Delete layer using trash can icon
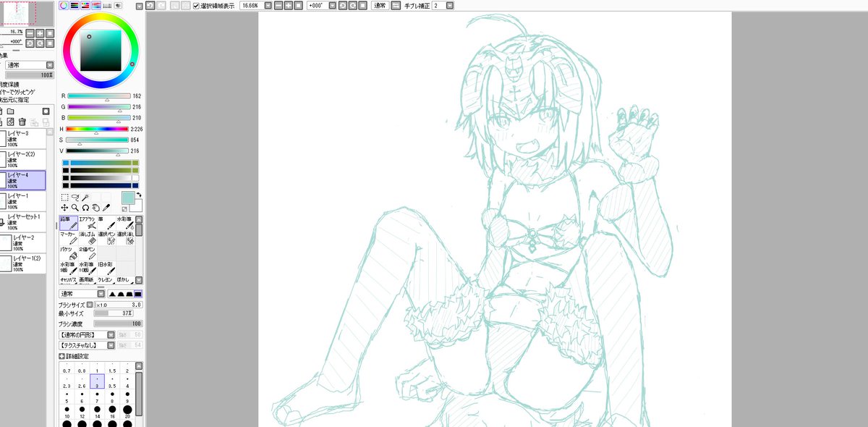 coord(22,122)
